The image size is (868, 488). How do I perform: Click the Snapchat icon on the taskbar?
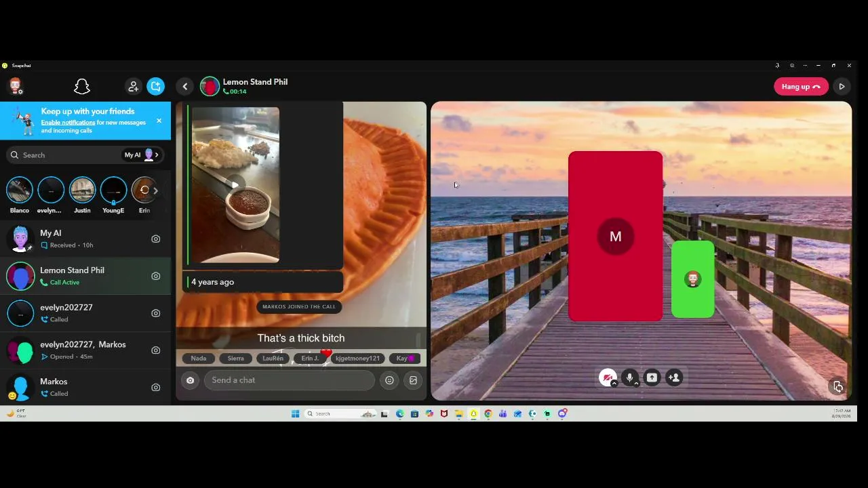point(473,413)
